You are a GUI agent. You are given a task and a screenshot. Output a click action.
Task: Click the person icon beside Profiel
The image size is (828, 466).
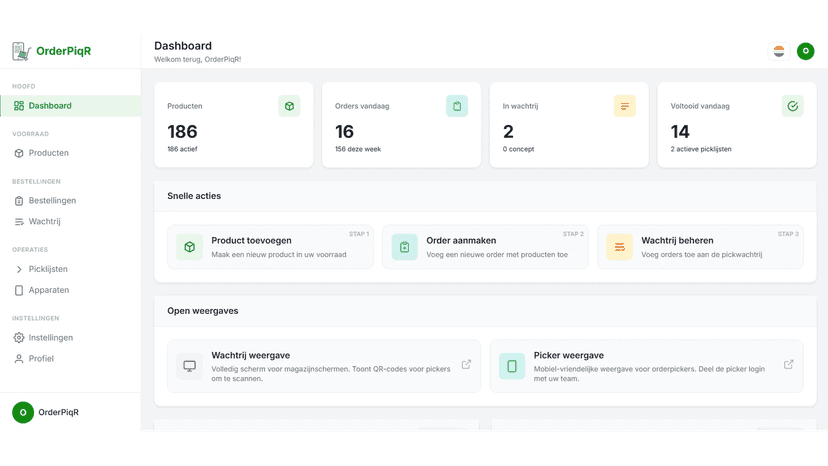(x=19, y=359)
